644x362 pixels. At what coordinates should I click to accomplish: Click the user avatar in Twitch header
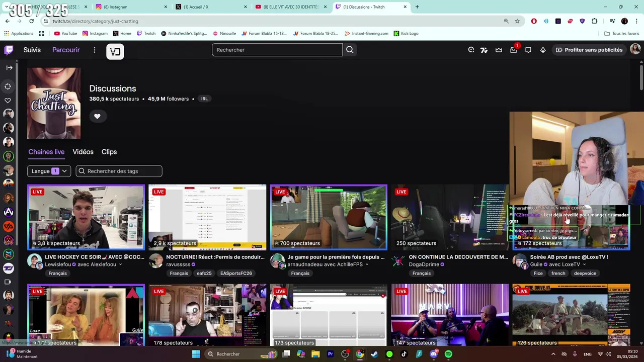[635, 49]
